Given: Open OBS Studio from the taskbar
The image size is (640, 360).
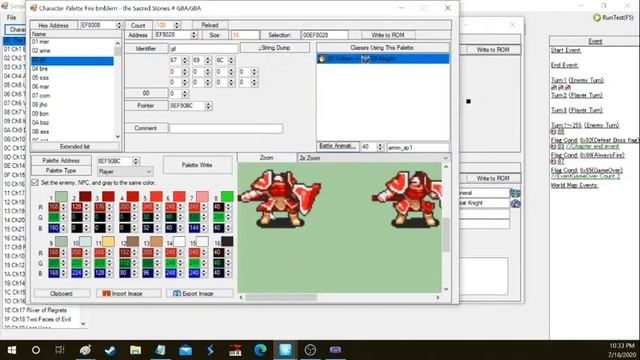Looking at the screenshot, I should (x=310, y=350).
